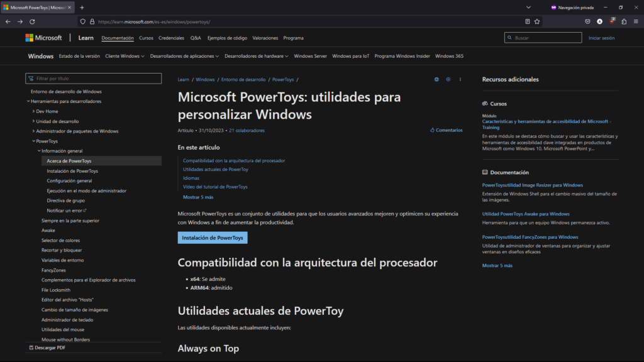Toggle reader view icon in address bar
Image resolution: width=644 pixels, height=362 pixels.
coord(528,21)
